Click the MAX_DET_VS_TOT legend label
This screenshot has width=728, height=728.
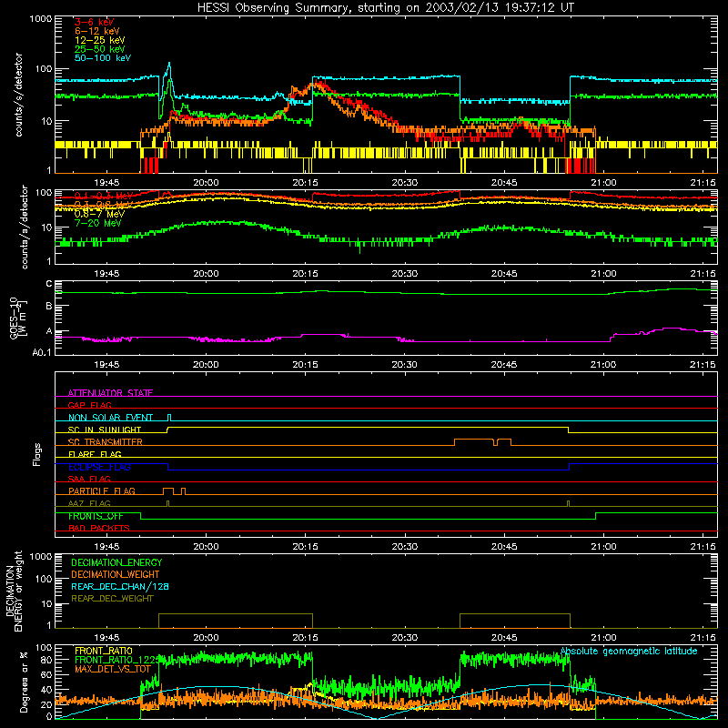click(113, 669)
